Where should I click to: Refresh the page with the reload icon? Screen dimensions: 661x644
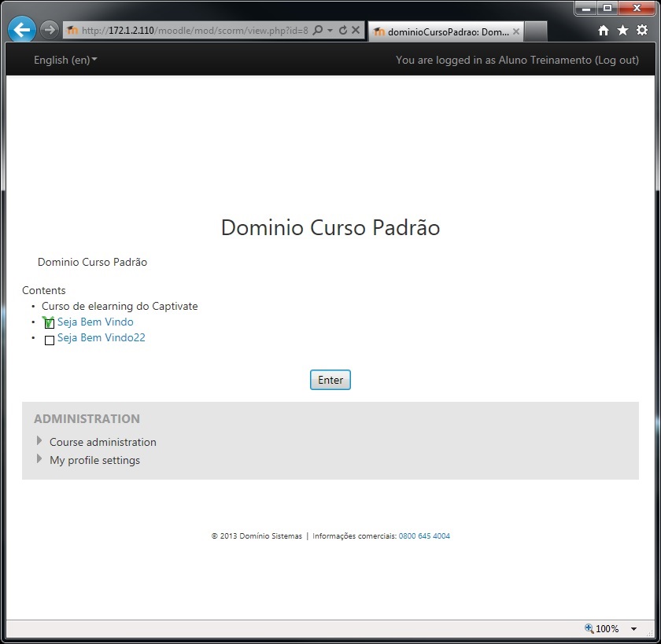click(343, 30)
